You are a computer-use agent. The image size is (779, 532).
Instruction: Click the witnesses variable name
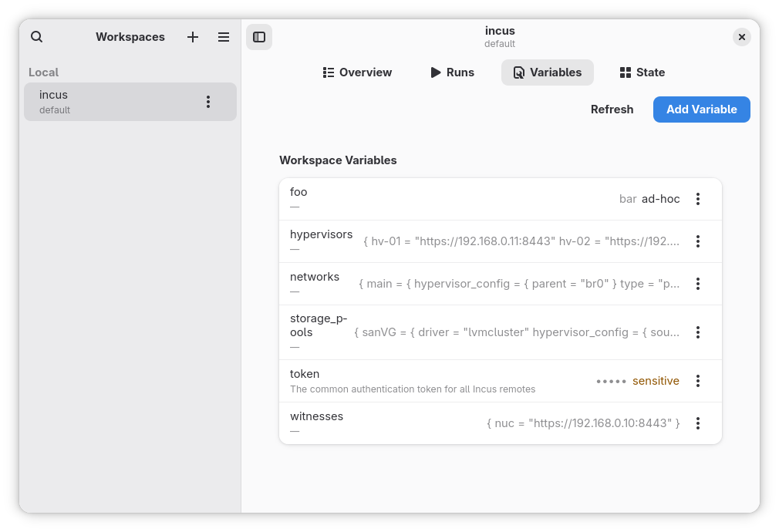point(316,416)
